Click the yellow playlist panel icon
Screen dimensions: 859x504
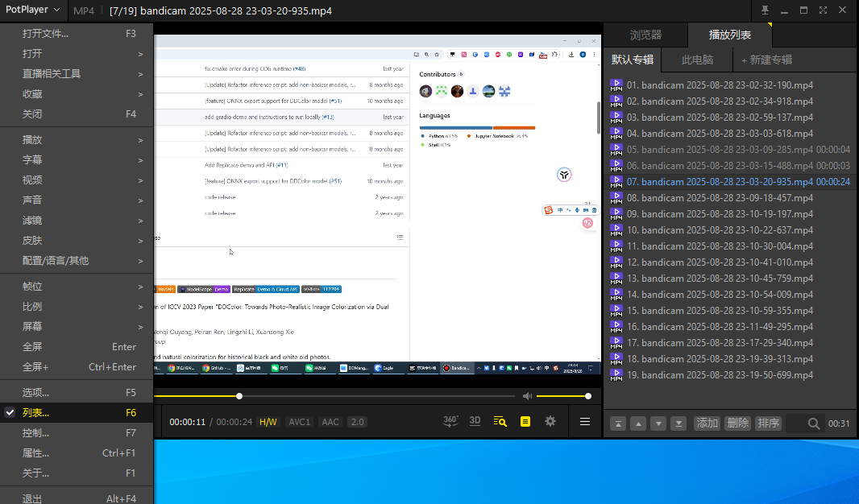(525, 421)
